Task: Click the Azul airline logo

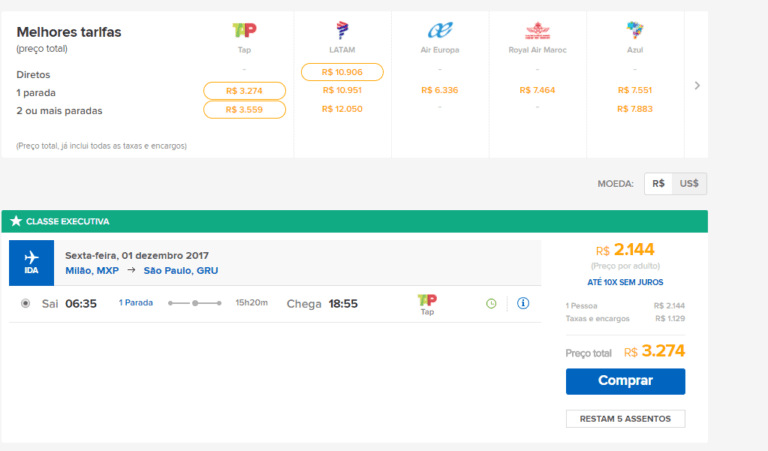Action: 635,31
